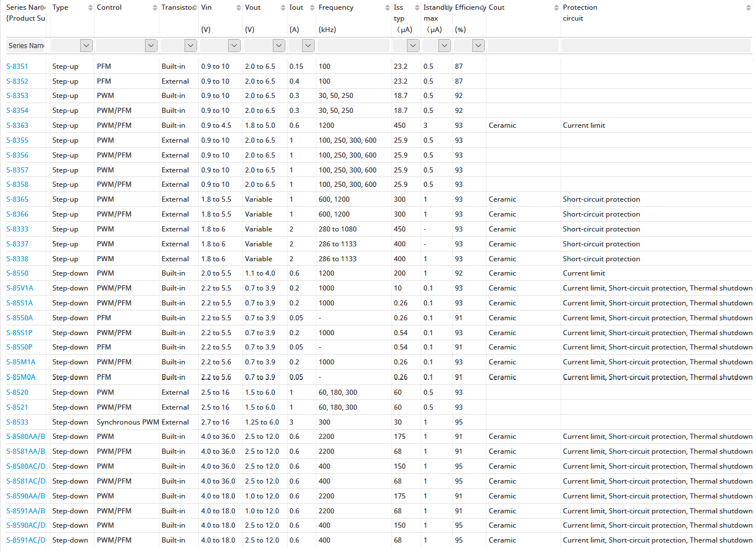Screen dimensions: 756x554
Task: Open the S-8520 series link
Action: point(17,392)
